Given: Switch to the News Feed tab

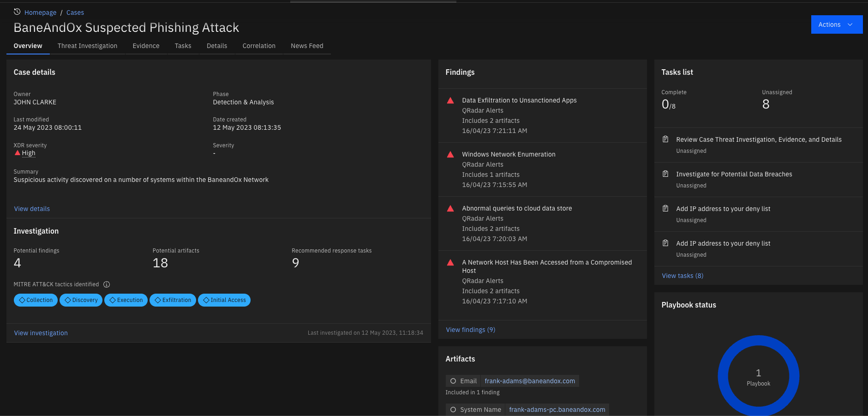Looking at the screenshot, I should (x=306, y=46).
